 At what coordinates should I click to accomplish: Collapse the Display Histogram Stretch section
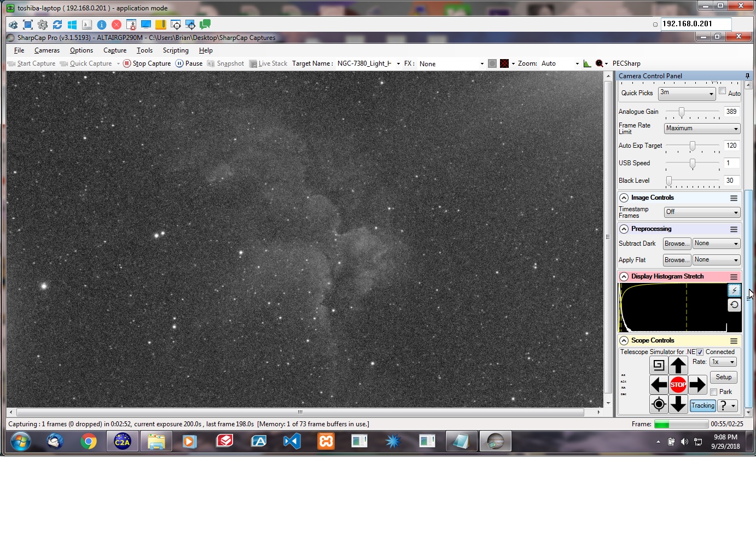[624, 277]
